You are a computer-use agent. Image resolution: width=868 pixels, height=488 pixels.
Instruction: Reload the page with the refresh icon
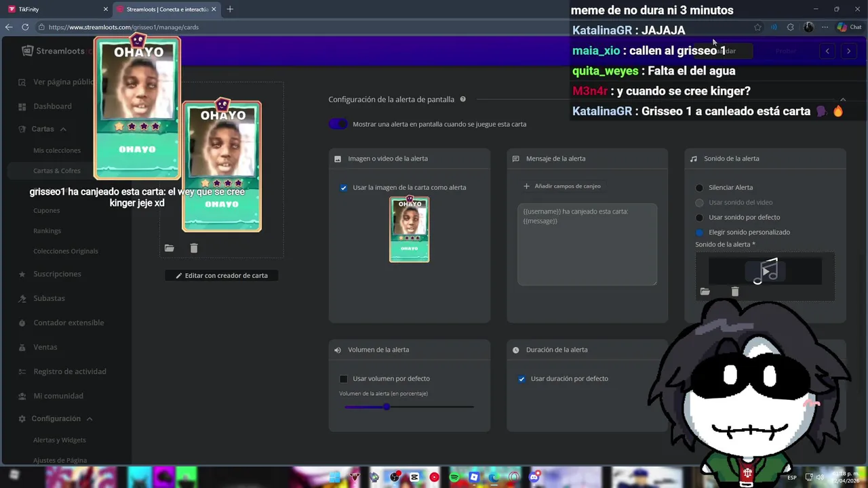coord(25,27)
